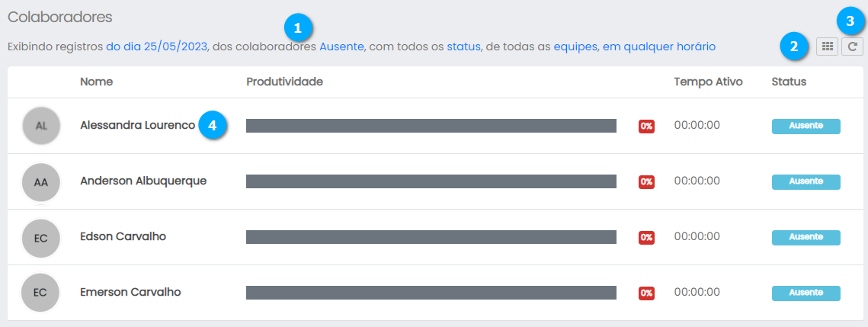The height and width of the screenshot is (327, 868).
Task: Click the Tempo Ativo column header
Action: click(708, 82)
